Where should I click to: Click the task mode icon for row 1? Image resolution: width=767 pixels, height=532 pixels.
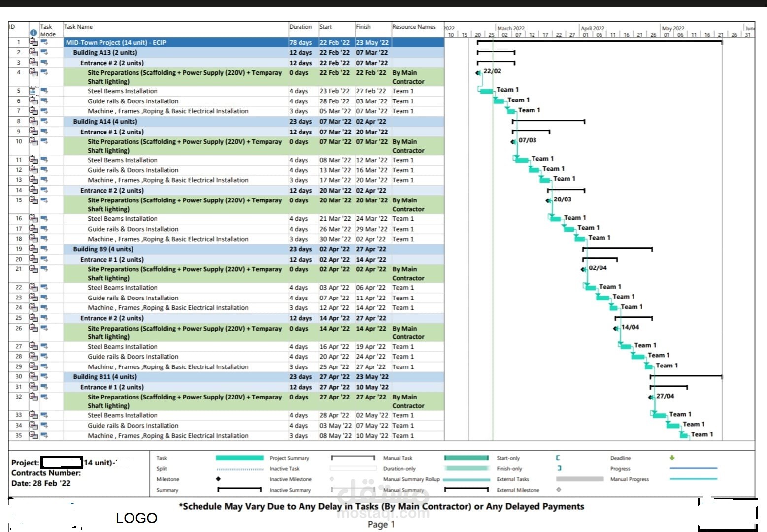[44, 42]
